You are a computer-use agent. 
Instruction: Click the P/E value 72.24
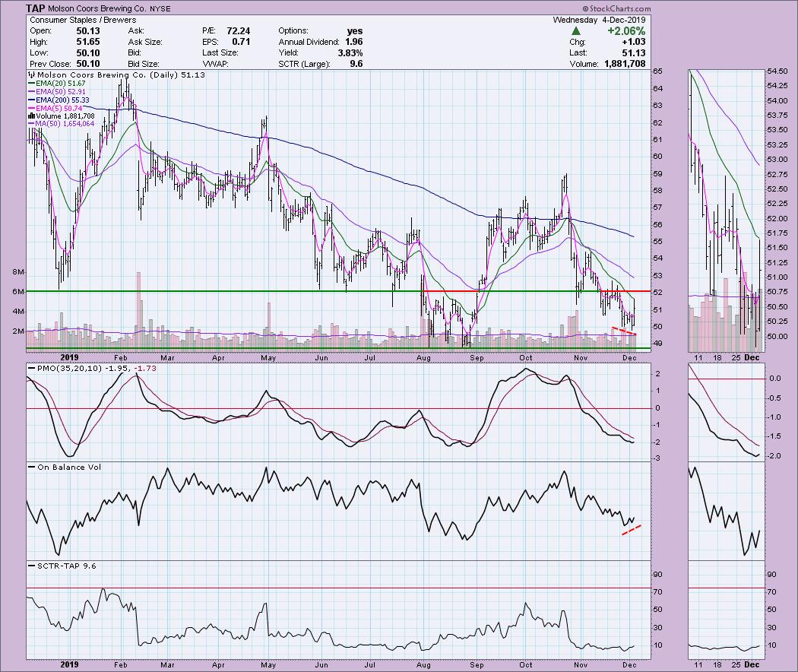coord(238,31)
